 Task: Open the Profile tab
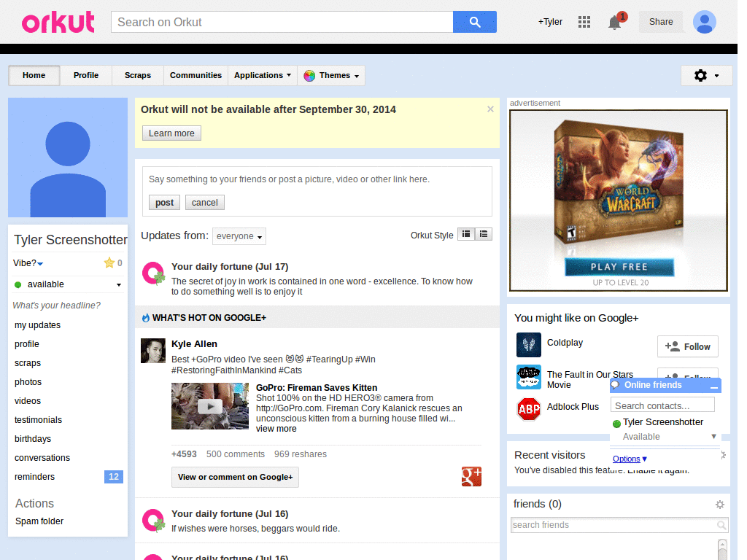click(86, 75)
